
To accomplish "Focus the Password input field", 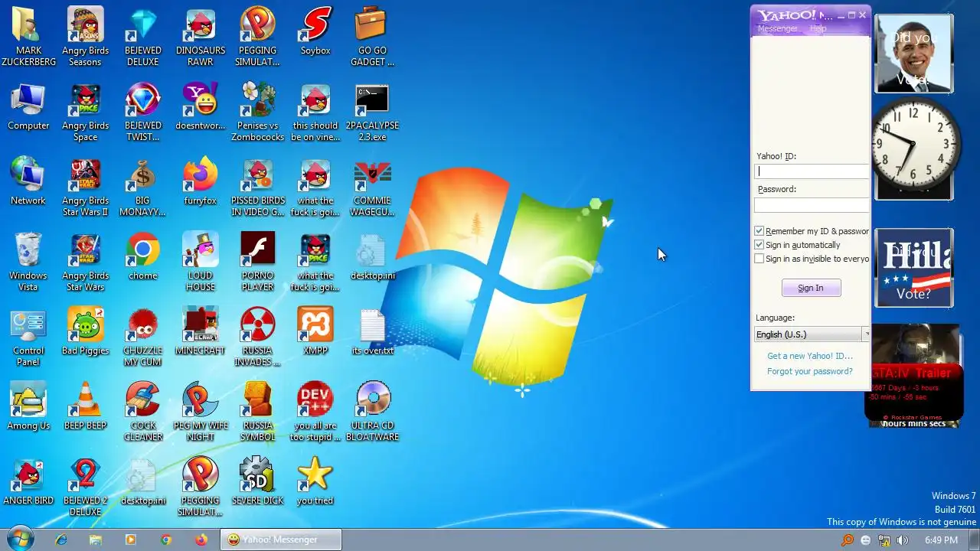I will pyautogui.click(x=812, y=205).
